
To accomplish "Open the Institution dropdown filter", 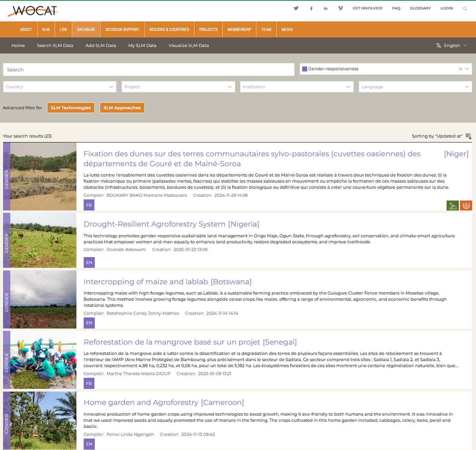I will coord(296,87).
